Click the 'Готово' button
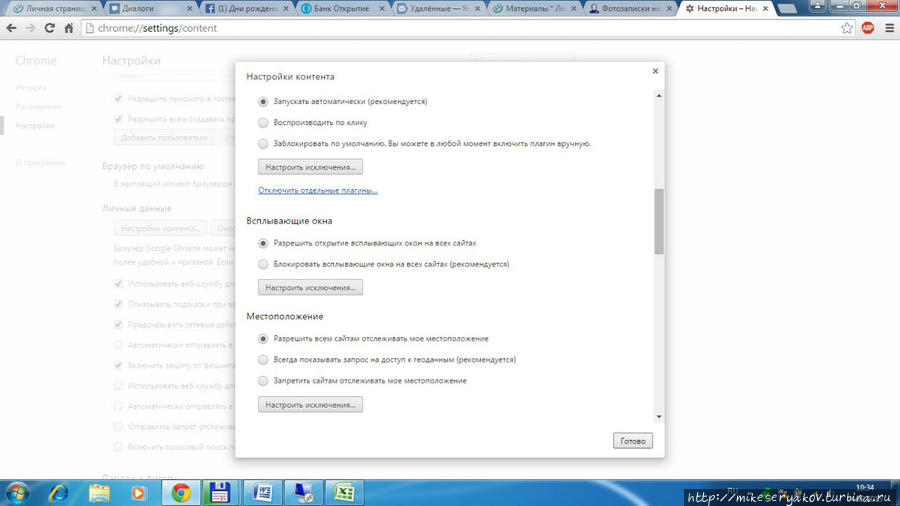This screenshot has width=900, height=506. click(632, 441)
